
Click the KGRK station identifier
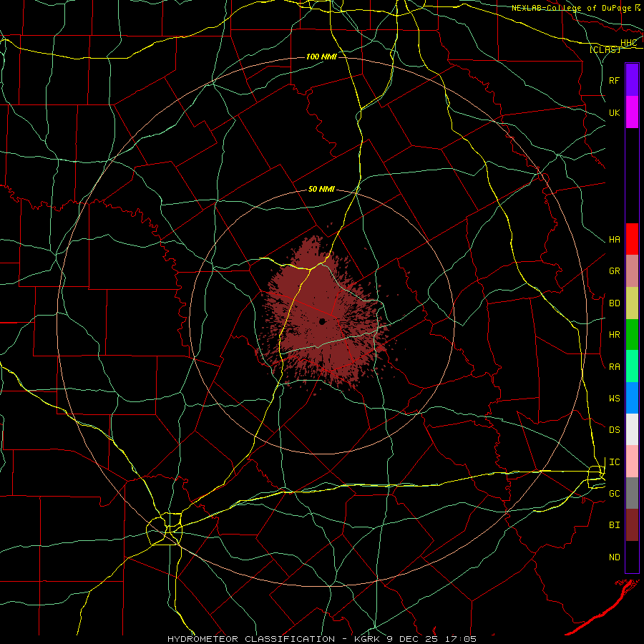coord(366,639)
